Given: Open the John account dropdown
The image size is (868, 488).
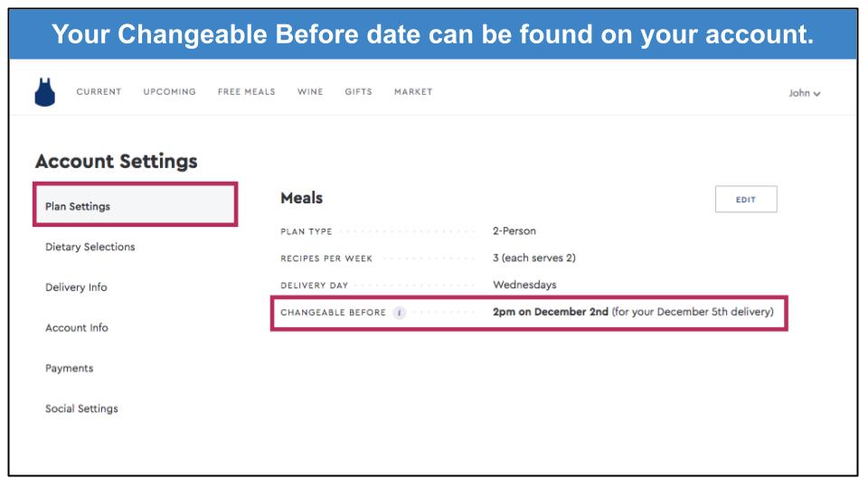Looking at the screenshot, I should [x=805, y=93].
